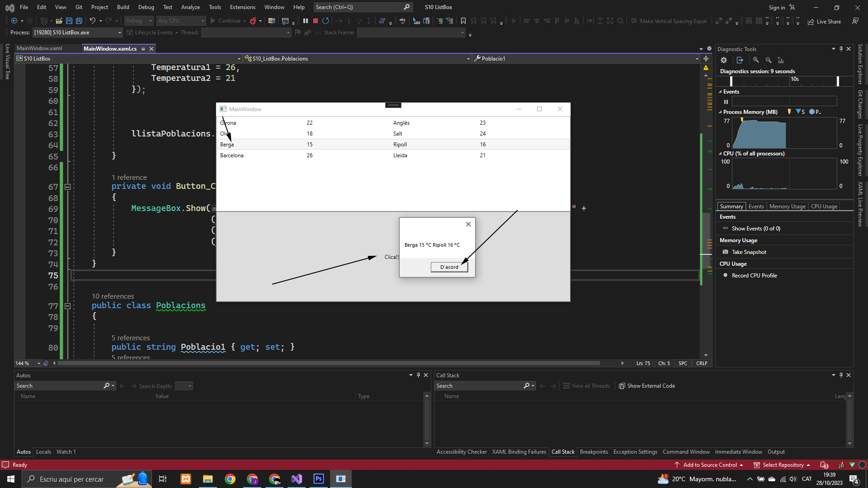Toggle auto-hide pin on Diagnostic Tools
The image size is (868, 488).
[x=841, y=49]
